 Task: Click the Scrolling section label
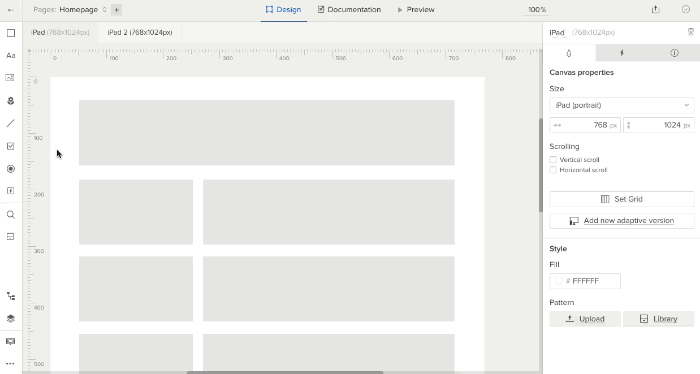pos(564,146)
